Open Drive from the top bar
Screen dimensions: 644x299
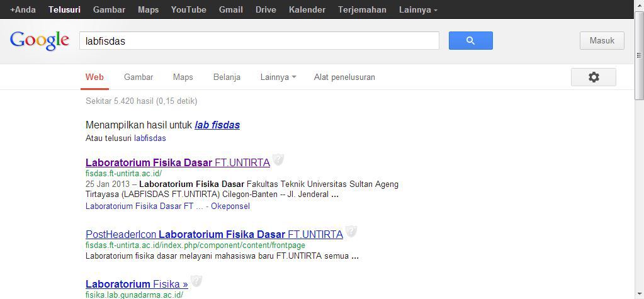click(266, 10)
